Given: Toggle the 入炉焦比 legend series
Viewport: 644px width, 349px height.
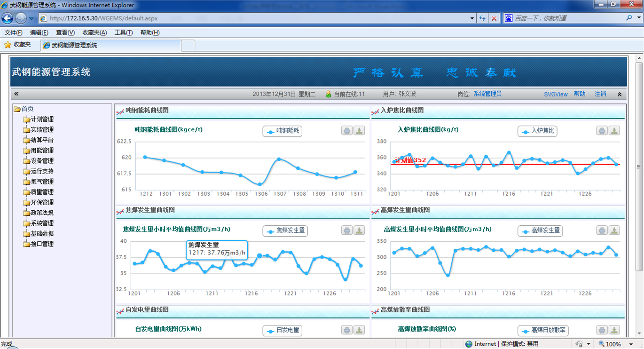Looking at the screenshot, I should (x=537, y=131).
